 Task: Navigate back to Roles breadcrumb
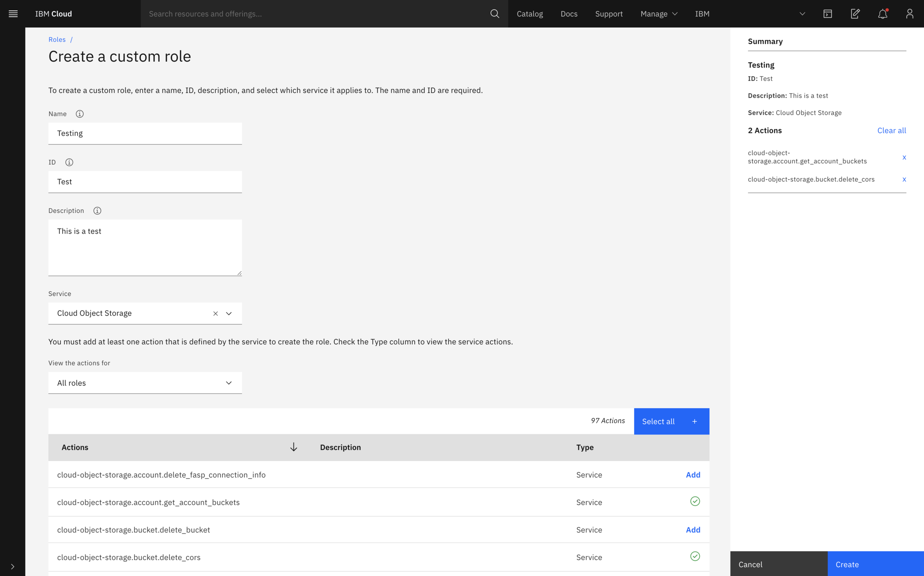click(x=57, y=40)
